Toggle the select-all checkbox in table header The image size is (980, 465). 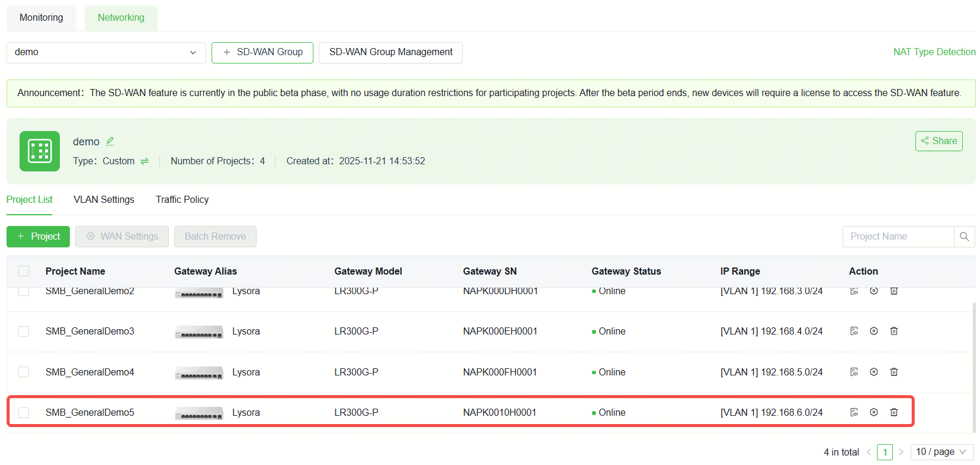point(24,271)
